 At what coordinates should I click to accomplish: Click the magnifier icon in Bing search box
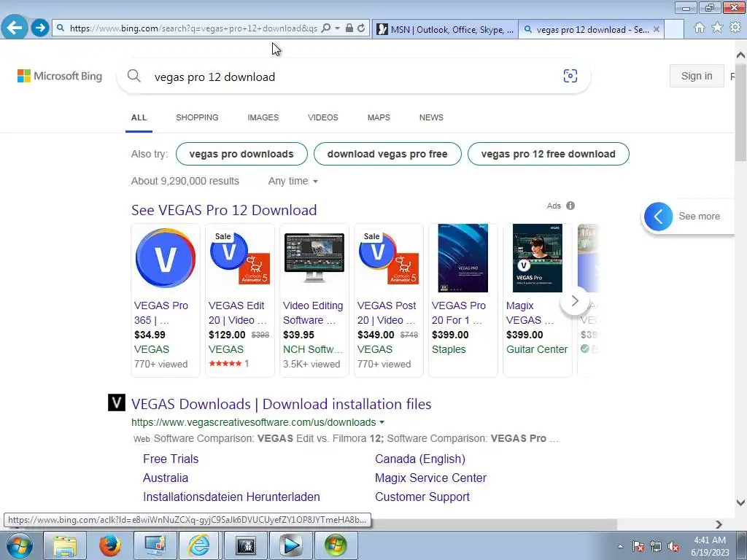click(134, 76)
